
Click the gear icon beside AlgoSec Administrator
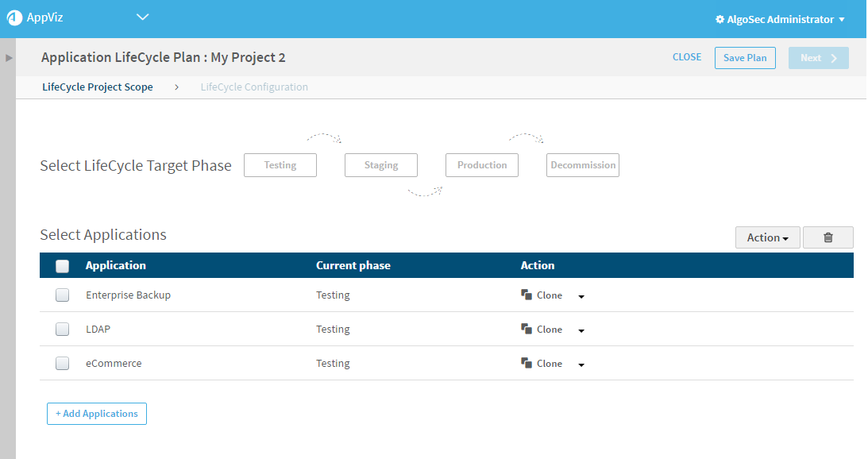(x=719, y=19)
